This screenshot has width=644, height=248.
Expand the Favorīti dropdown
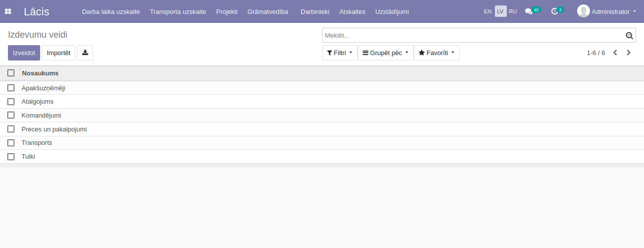(436, 53)
